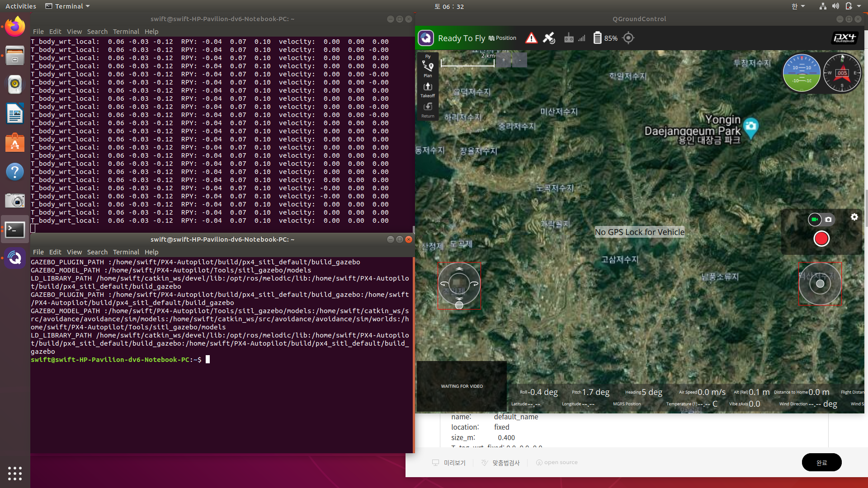Click the camera settings gear icon
Viewport: 868px width, 488px height.
[854, 217]
